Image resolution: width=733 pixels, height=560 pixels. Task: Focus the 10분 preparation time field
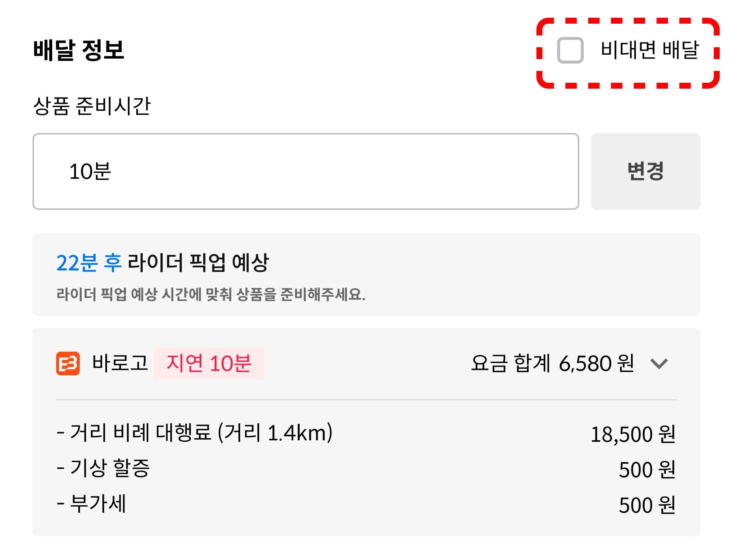(306, 171)
